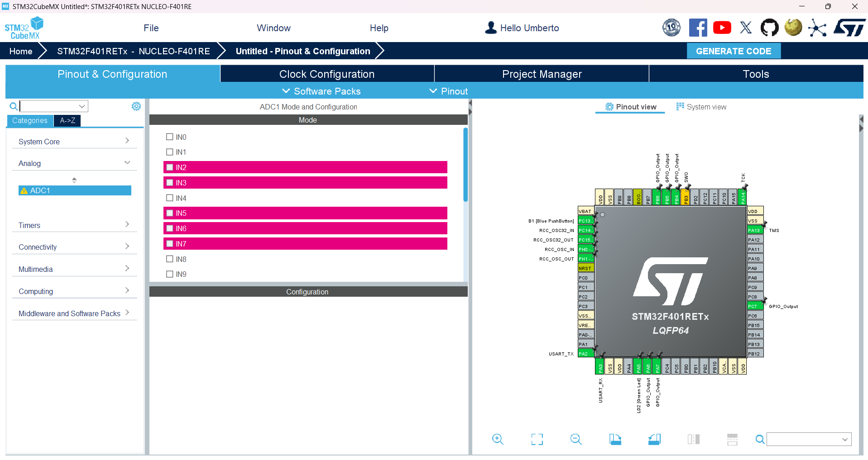Image resolution: width=868 pixels, height=460 pixels.
Task: Fit the chip to the view
Action: (537, 439)
